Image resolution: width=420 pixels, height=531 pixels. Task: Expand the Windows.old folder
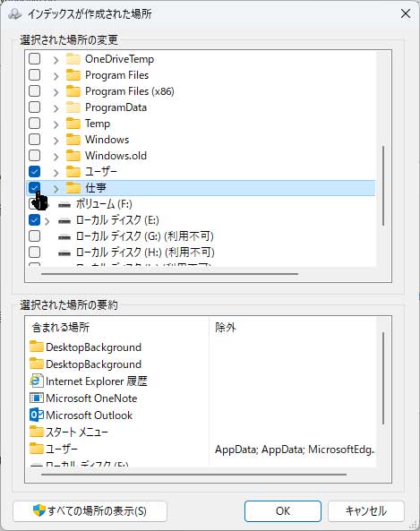coord(56,157)
